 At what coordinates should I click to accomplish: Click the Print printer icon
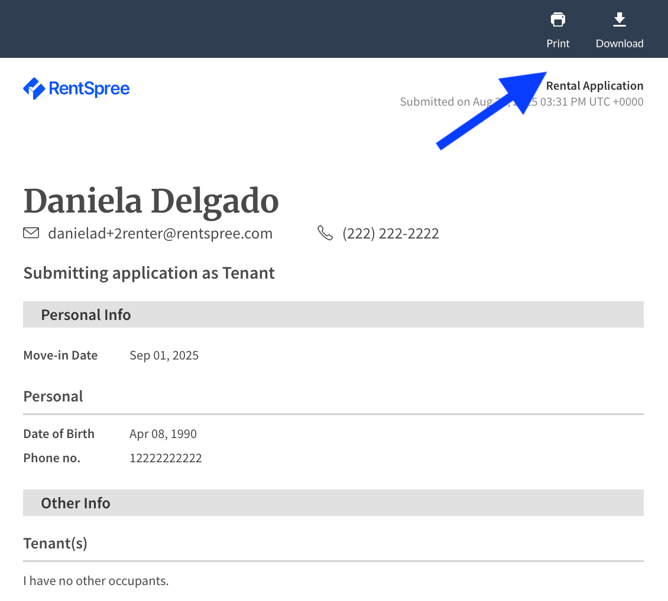pyautogui.click(x=558, y=20)
